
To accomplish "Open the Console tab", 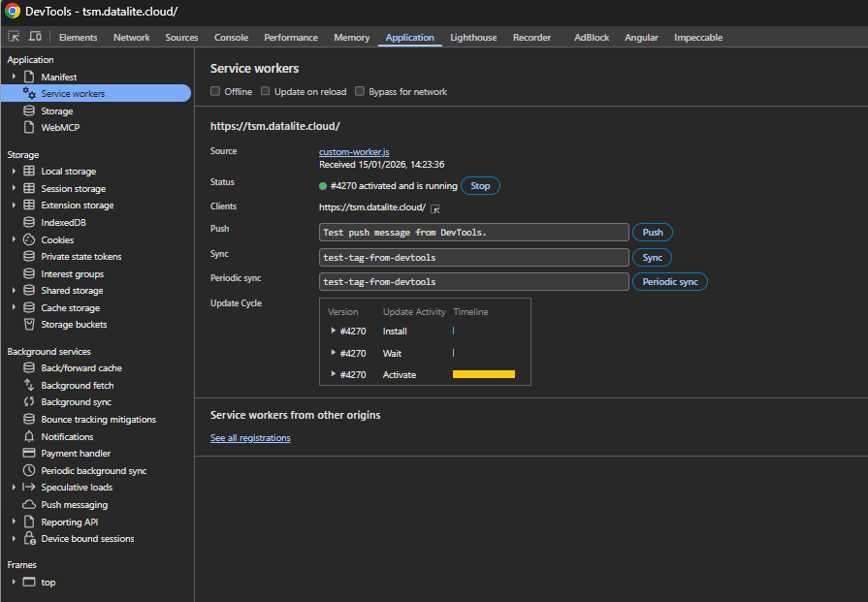I will 232,37.
